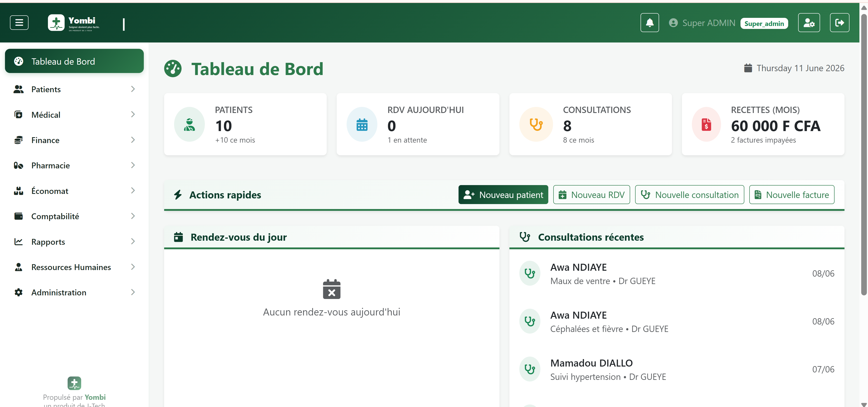Click the 2 factures impayées text

click(x=763, y=140)
